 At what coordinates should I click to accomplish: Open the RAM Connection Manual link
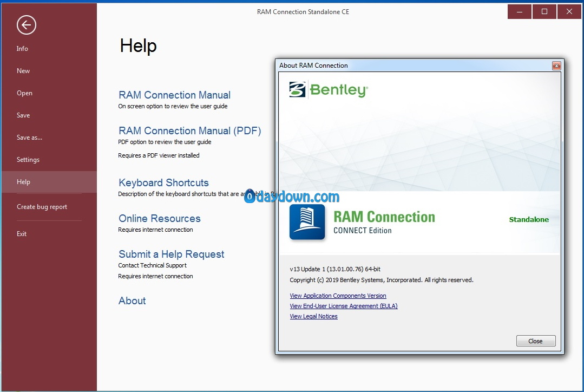(174, 95)
